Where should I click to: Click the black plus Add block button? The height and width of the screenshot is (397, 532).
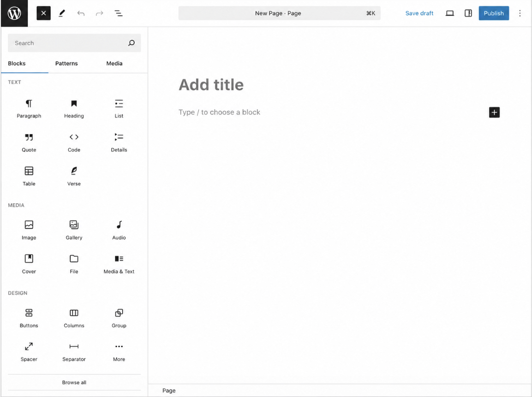click(x=494, y=112)
